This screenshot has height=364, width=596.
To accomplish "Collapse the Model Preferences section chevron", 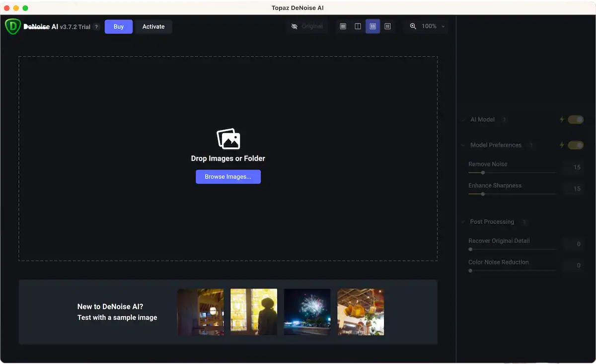I will point(463,146).
